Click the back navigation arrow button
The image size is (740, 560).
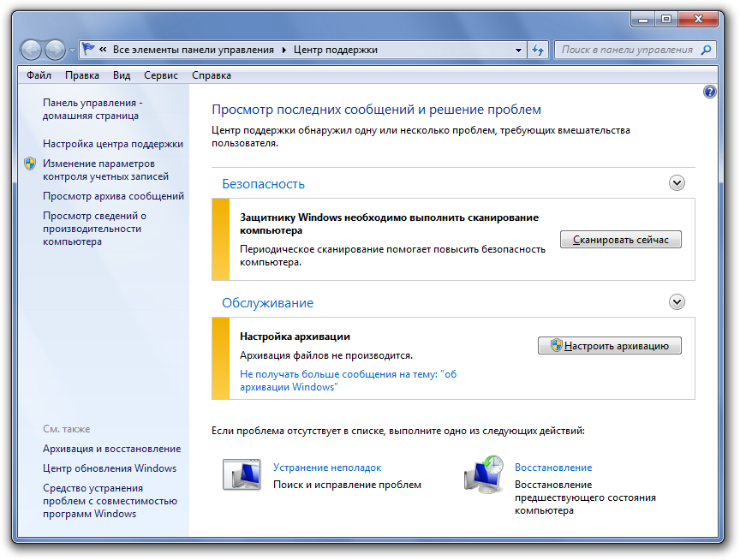click(32, 50)
